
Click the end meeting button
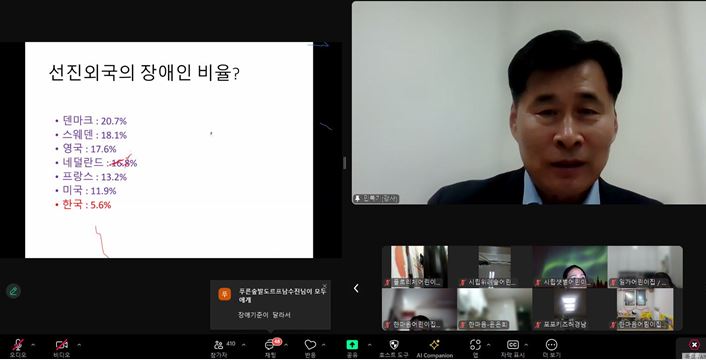click(x=694, y=345)
